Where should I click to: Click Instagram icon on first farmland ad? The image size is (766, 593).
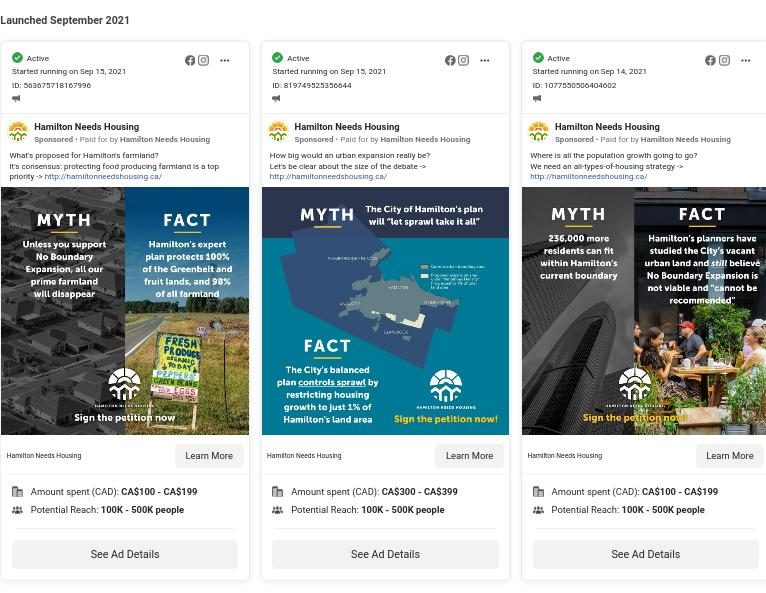(203, 61)
